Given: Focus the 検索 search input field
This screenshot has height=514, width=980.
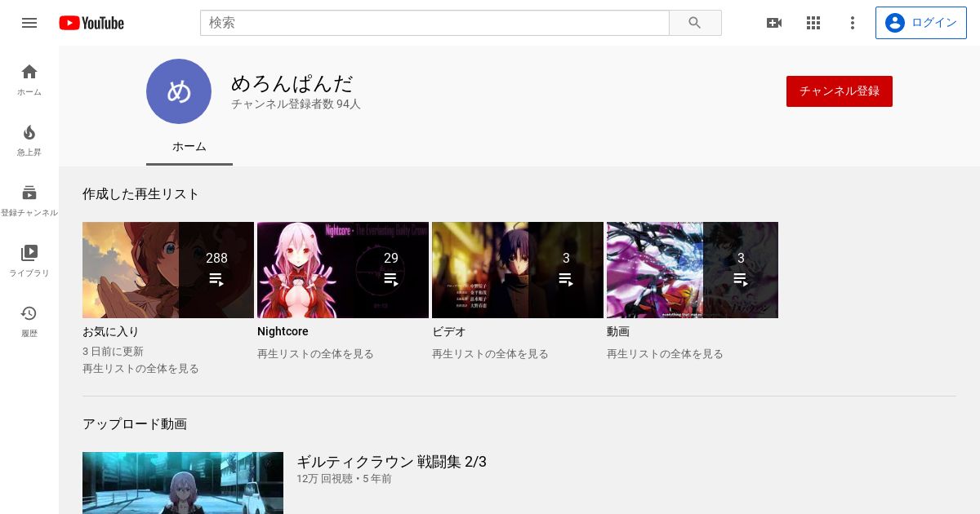Looking at the screenshot, I should (434, 23).
